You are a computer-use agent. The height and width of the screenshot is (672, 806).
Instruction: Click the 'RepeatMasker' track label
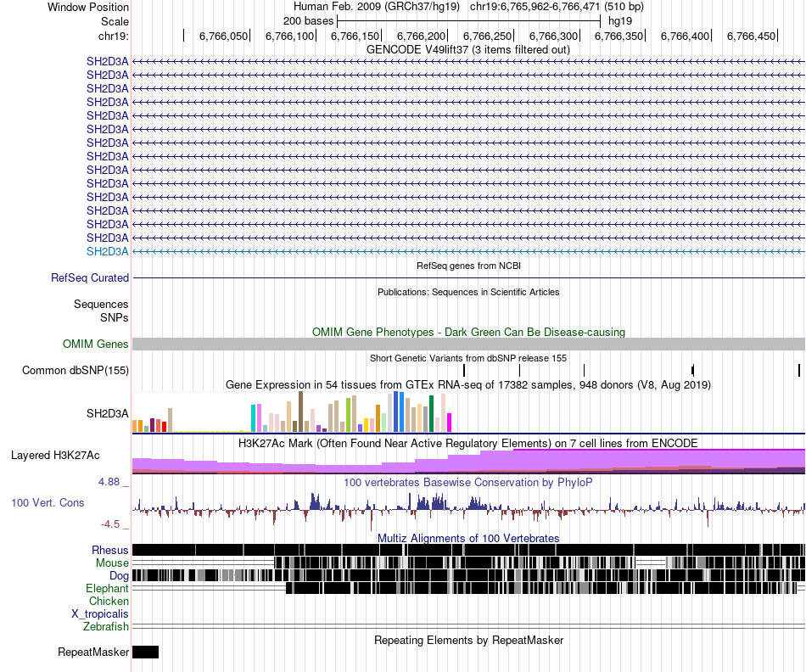(93, 652)
